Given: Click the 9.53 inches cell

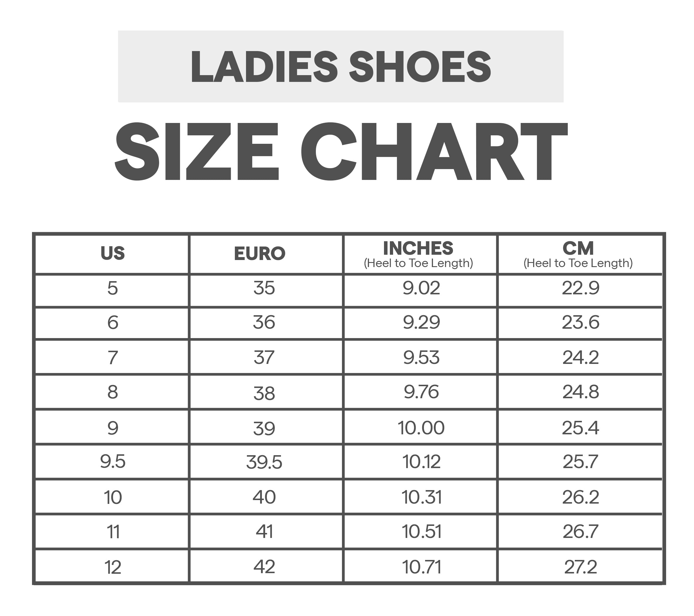Looking at the screenshot, I should [421, 358].
